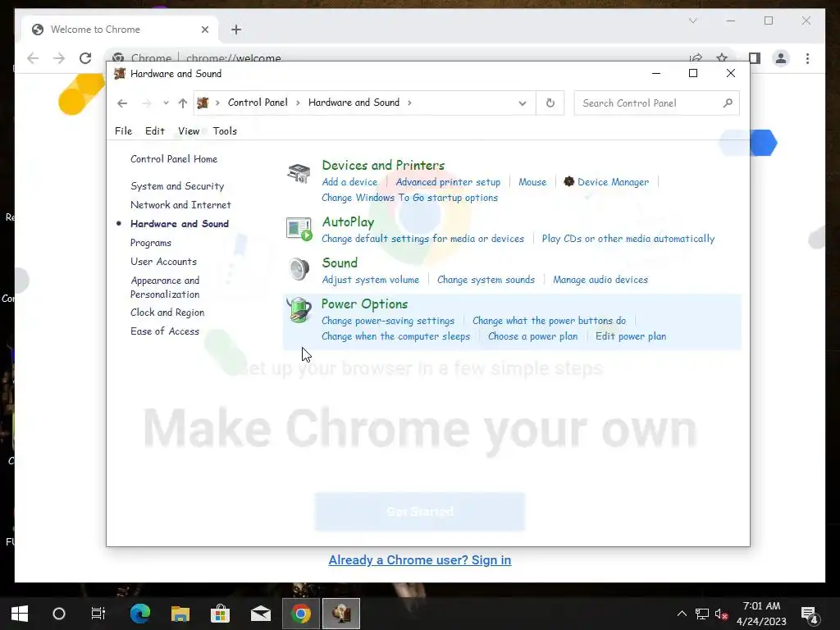Open Windows Start menu
The image size is (840, 630).
click(x=20, y=614)
